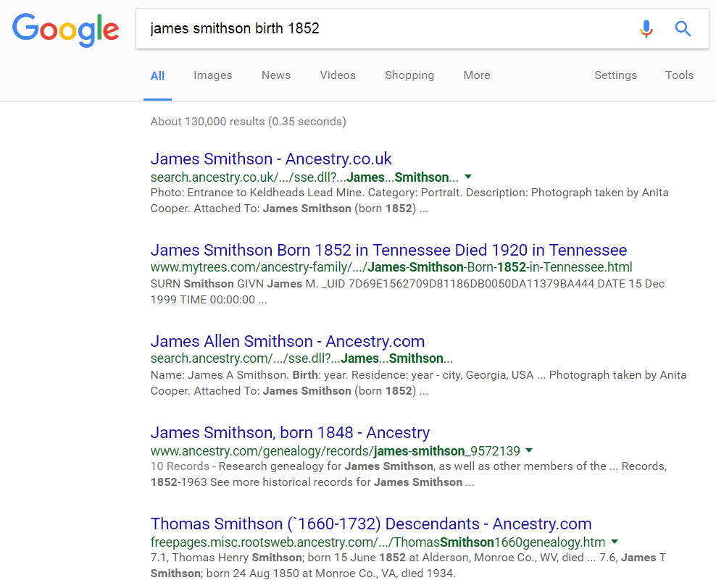The height and width of the screenshot is (588, 716).
Task: Click the Google logo
Action: click(x=66, y=30)
